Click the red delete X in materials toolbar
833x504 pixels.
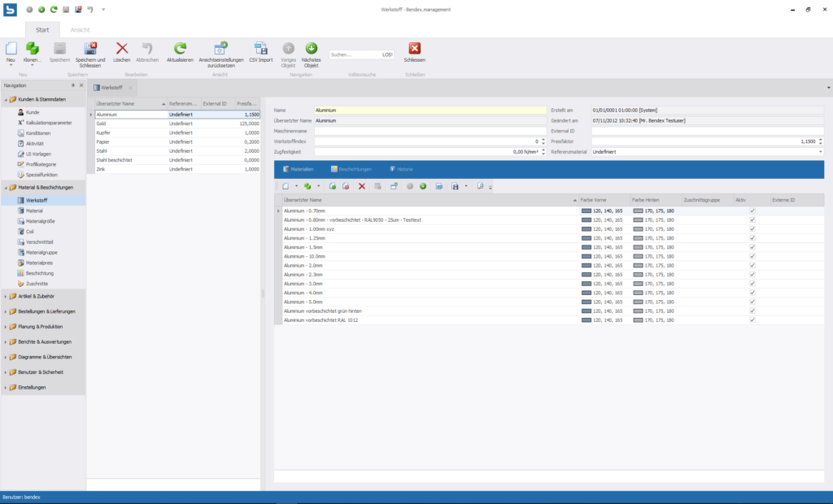362,186
